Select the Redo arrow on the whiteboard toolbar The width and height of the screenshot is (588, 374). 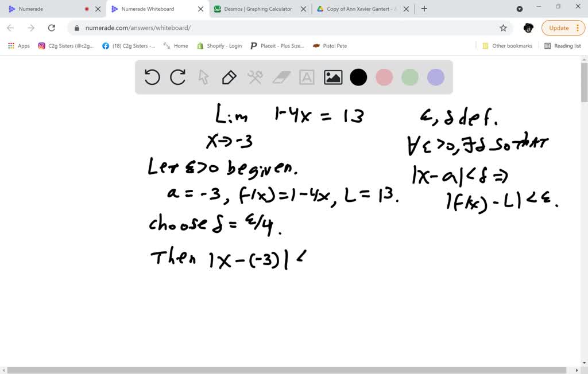(x=177, y=77)
